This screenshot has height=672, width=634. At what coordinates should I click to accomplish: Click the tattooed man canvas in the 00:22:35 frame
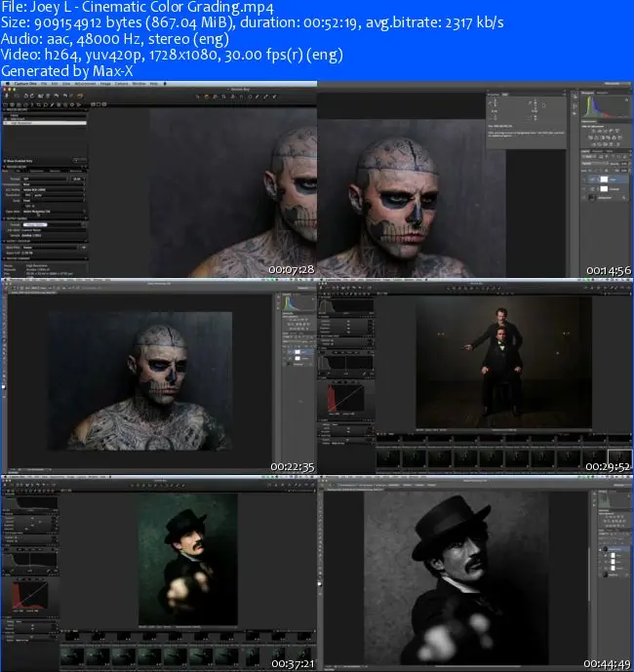tap(140, 381)
